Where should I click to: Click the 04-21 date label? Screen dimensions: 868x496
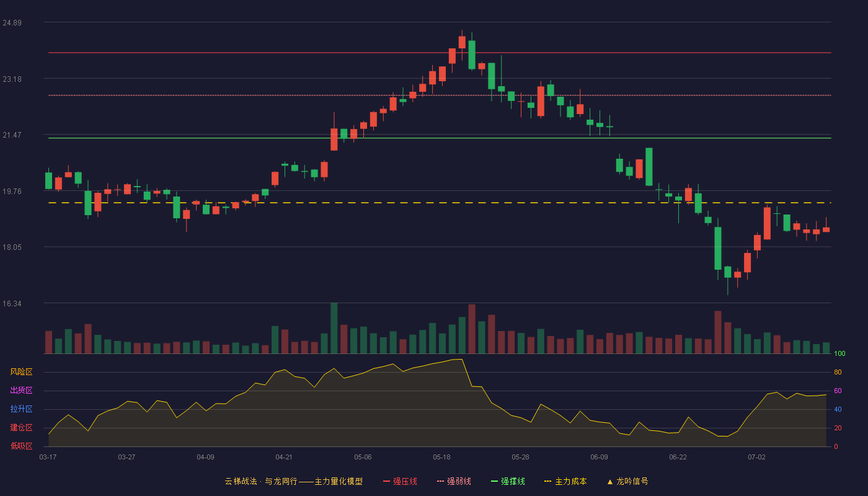(x=284, y=457)
